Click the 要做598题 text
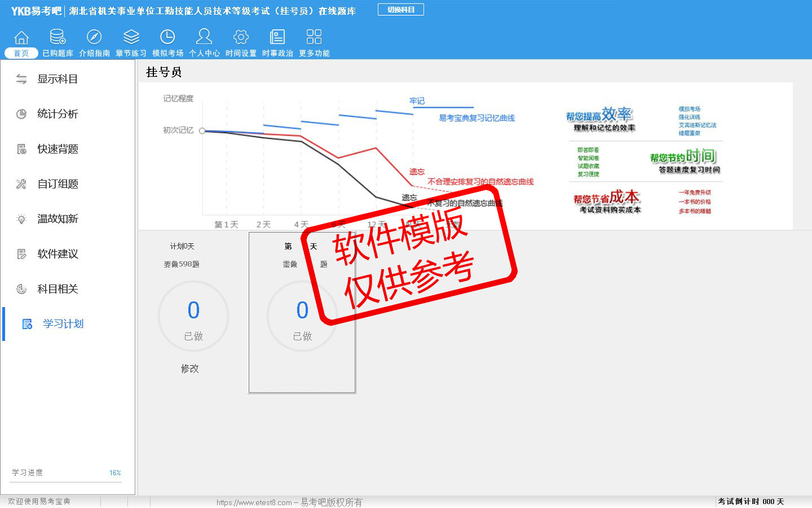812x508 pixels. 182,264
